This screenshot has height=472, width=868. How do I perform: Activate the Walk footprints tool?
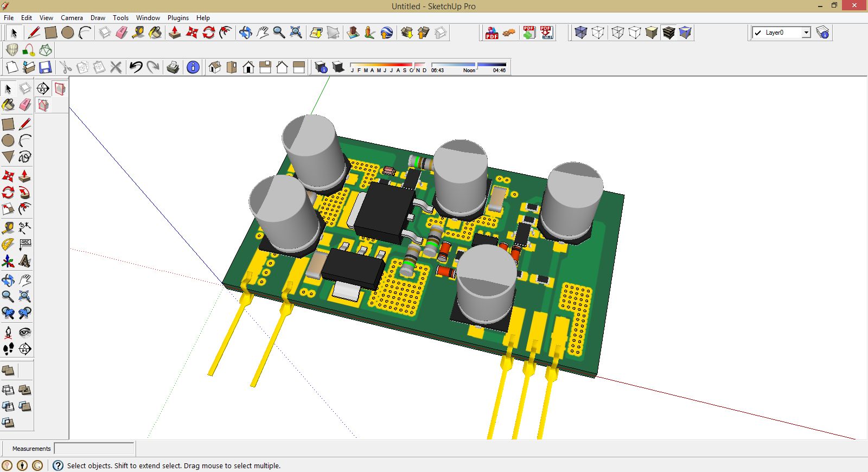[x=8, y=349]
